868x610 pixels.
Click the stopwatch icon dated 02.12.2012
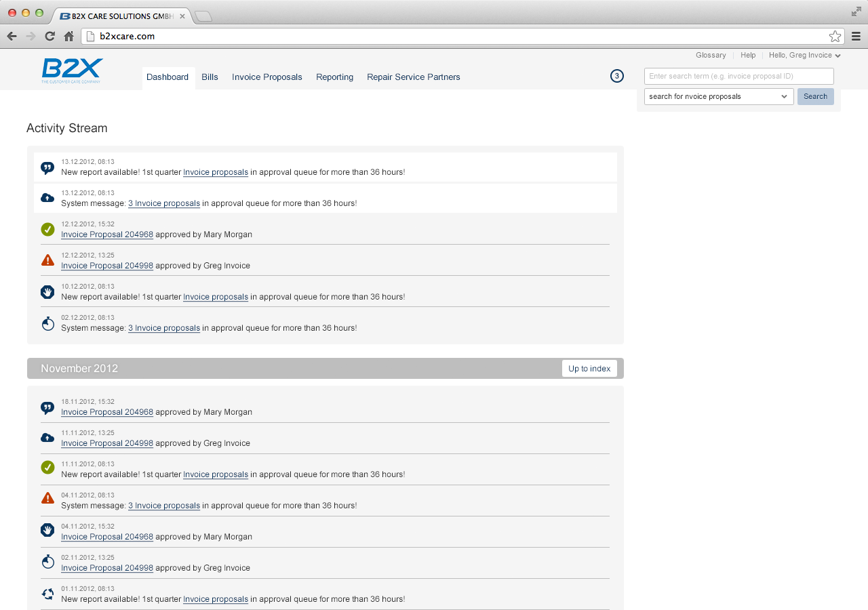pyautogui.click(x=47, y=323)
